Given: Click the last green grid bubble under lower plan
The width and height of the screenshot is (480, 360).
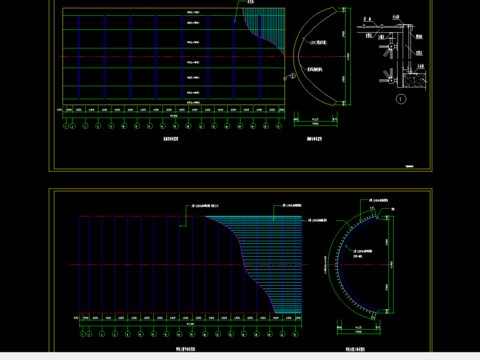Looking at the screenshot, I should [295, 334].
